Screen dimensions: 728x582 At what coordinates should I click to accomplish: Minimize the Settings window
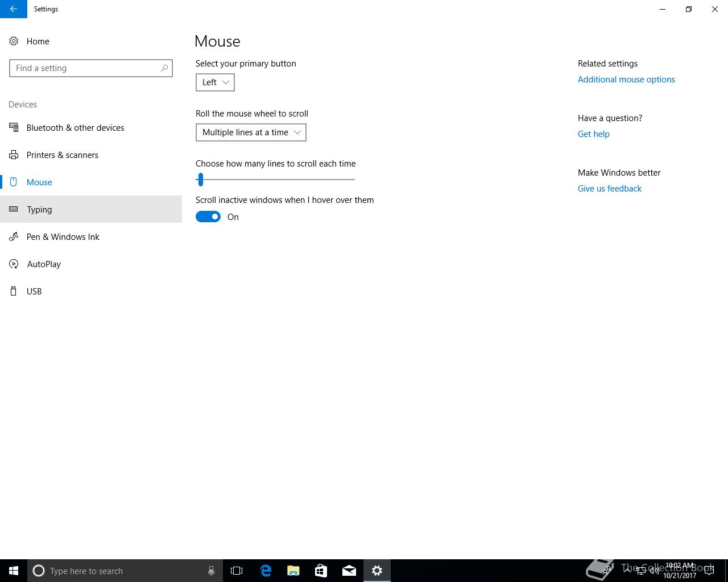(x=663, y=9)
